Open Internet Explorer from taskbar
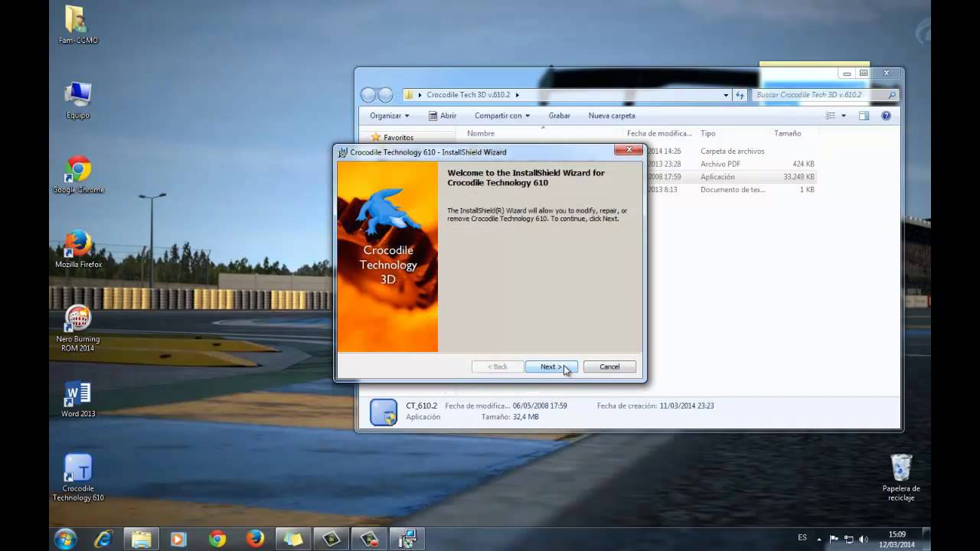The width and height of the screenshot is (980, 551). click(103, 539)
